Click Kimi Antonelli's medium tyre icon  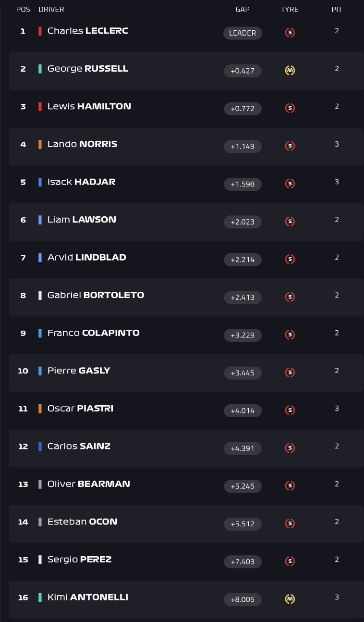290,599
